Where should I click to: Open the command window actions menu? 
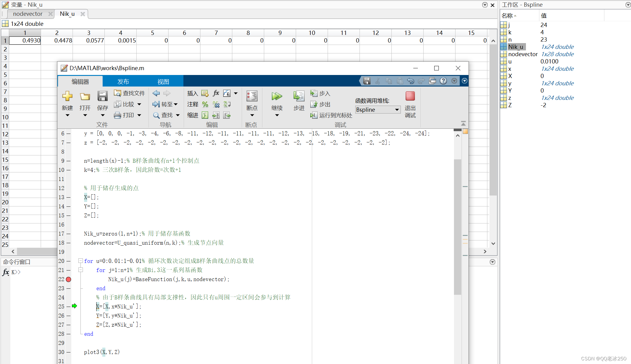pyautogui.click(x=493, y=262)
